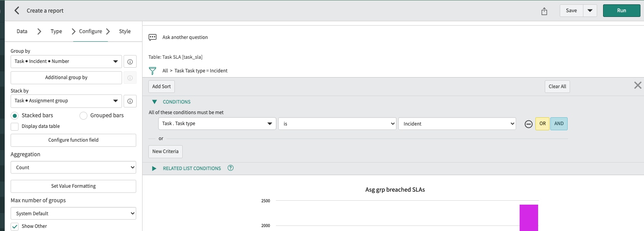The image size is (644, 231).
Task: Open the Configure tab
Action: coord(91,31)
